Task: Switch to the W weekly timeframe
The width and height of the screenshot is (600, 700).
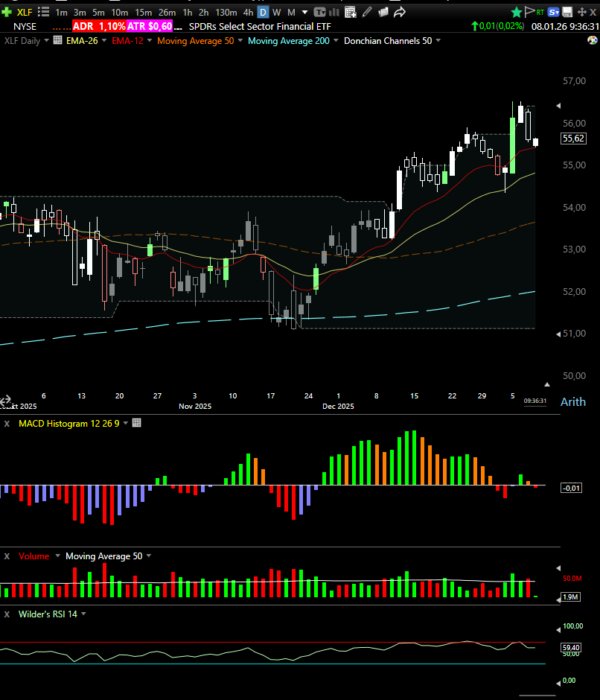Action: [x=277, y=13]
